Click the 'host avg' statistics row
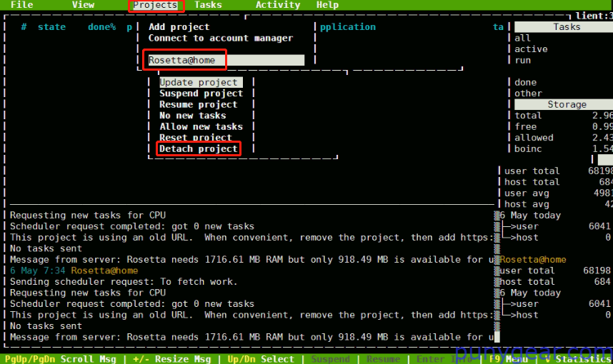This screenshot has height=364, width=613. tap(558, 204)
